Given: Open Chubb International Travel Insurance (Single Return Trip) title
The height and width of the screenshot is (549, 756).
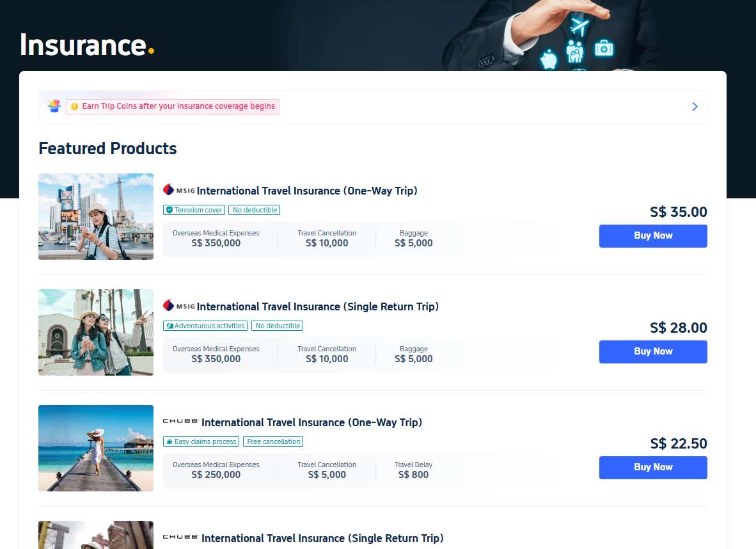Looking at the screenshot, I should tap(322, 538).
